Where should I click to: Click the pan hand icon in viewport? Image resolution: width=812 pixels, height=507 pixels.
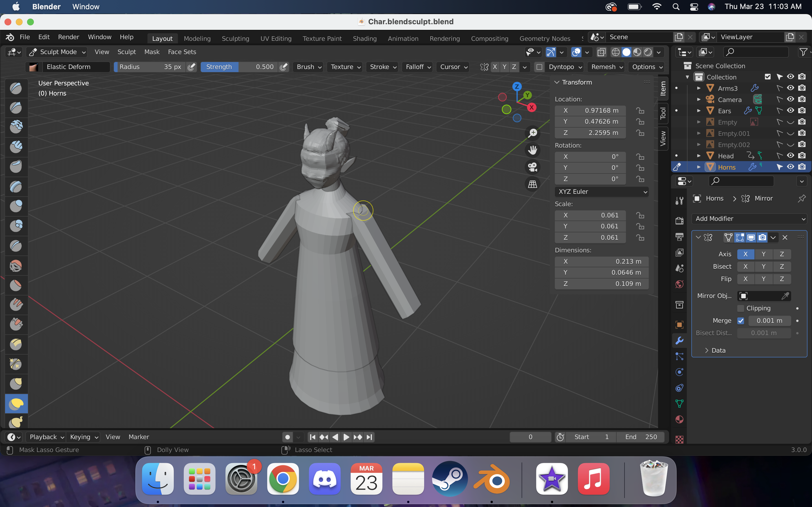pyautogui.click(x=533, y=150)
